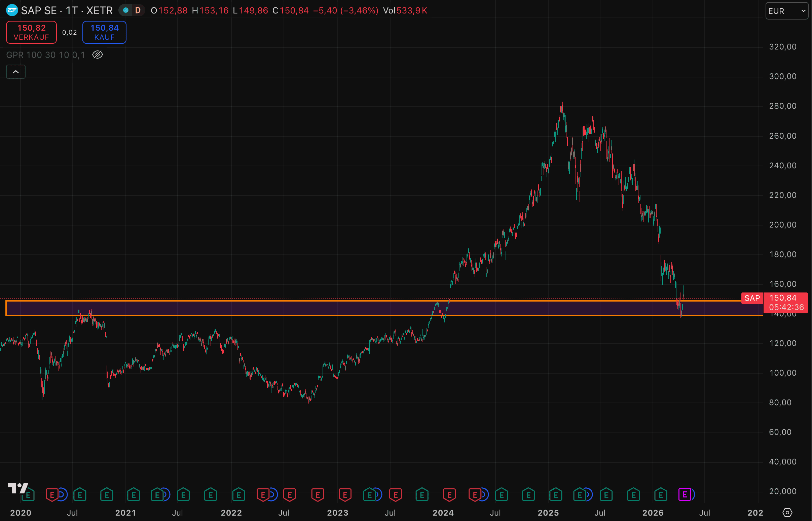
Task: Click the red earnings marker near 2024
Action: (x=449, y=495)
